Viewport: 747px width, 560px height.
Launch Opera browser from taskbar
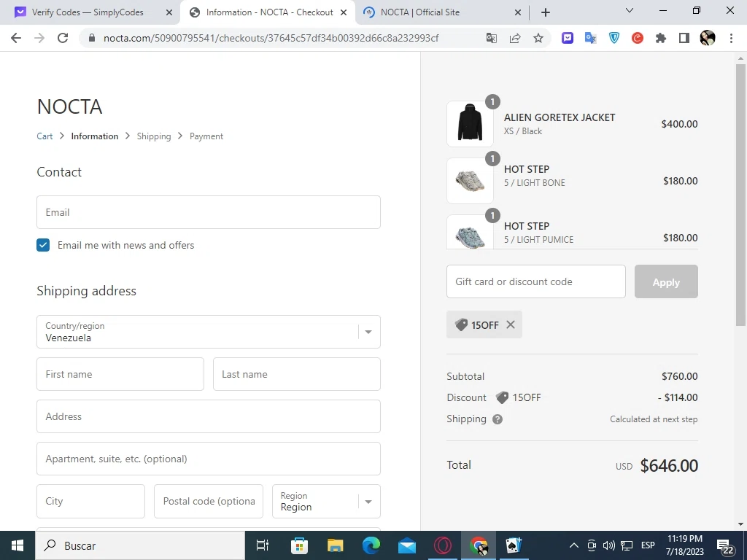coord(443,545)
